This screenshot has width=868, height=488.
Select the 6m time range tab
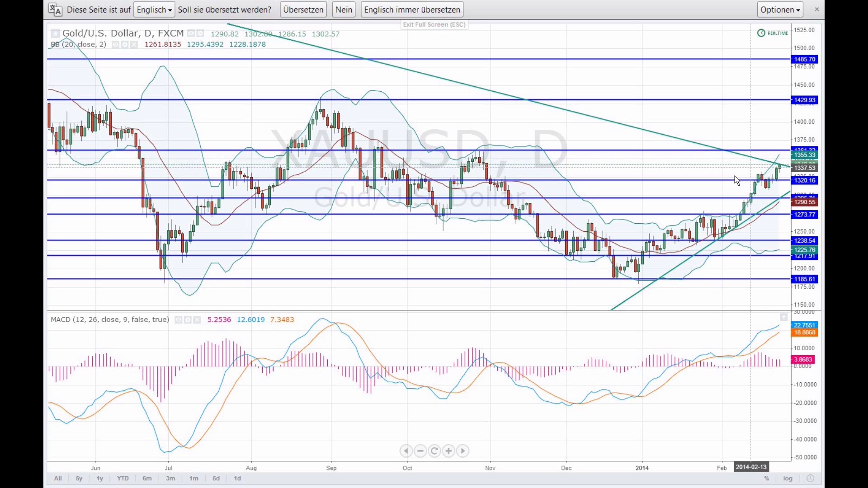tap(147, 479)
